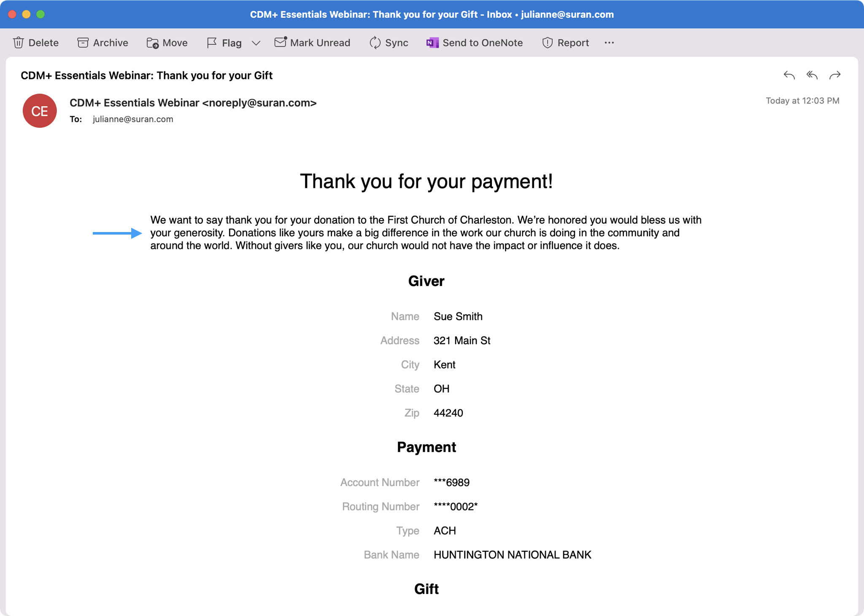The width and height of the screenshot is (864, 616).
Task: Forward this message
Action: [834, 75]
